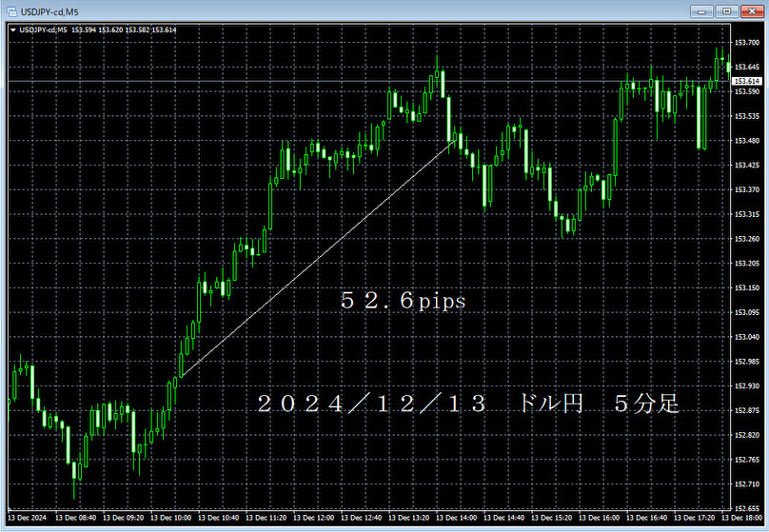Click the '13 Dec 16:00' time axis label
This screenshot has width=769, height=532.
point(599,518)
